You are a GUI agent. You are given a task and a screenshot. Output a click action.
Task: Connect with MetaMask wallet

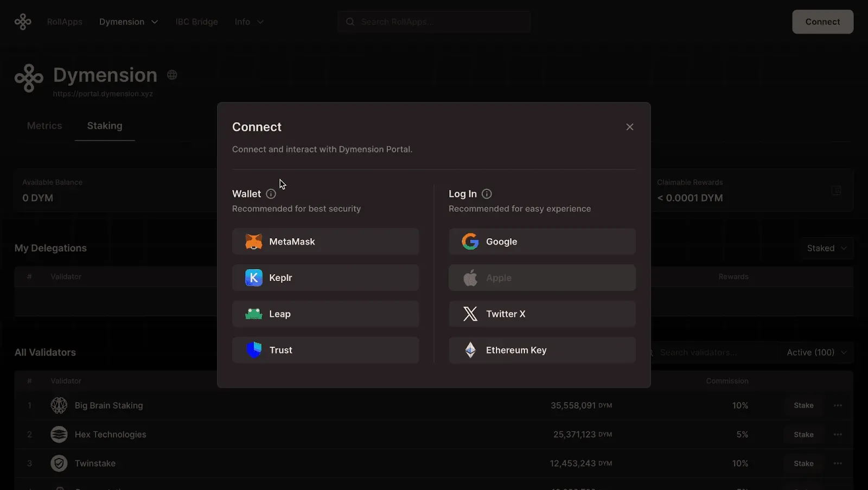pyautogui.click(x=325, y=241)
